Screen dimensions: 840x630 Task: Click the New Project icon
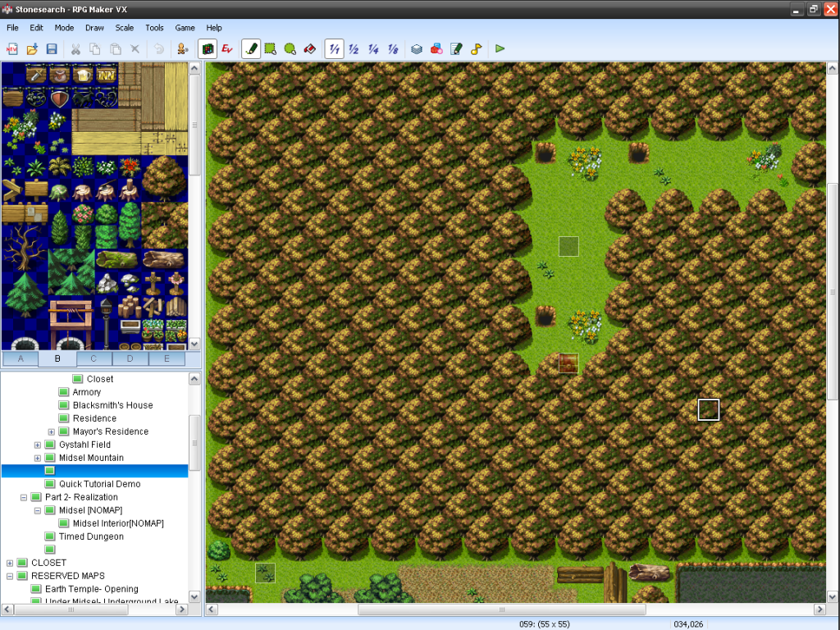(12, 49)
